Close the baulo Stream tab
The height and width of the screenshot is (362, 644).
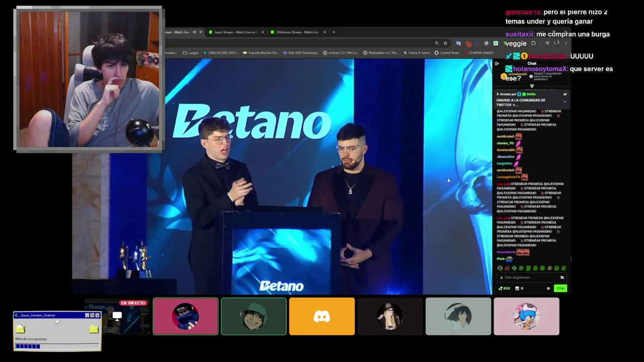262,32
